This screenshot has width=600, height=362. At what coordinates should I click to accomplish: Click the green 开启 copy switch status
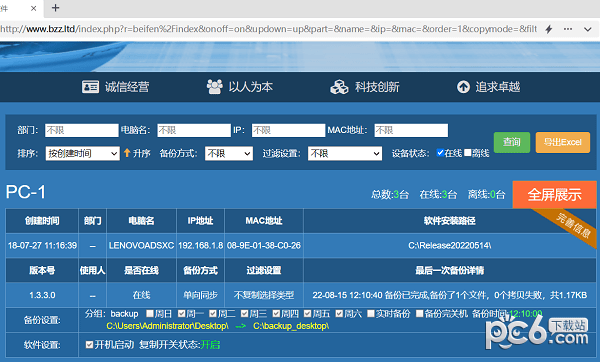click(x=210, y=345)
